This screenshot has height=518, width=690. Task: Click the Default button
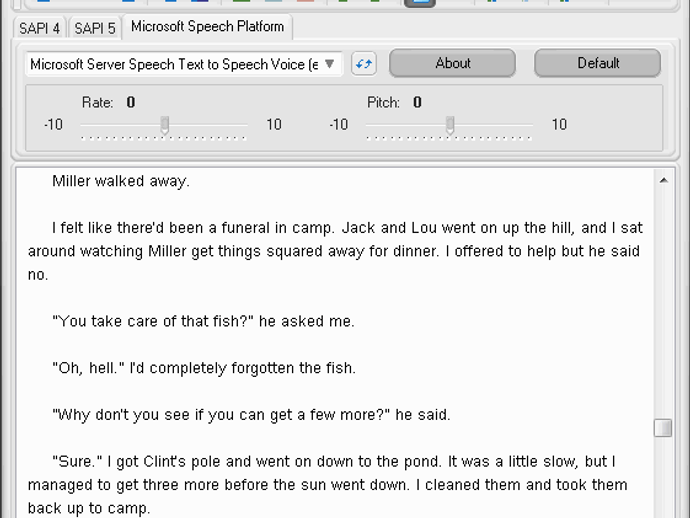(598, 63)
